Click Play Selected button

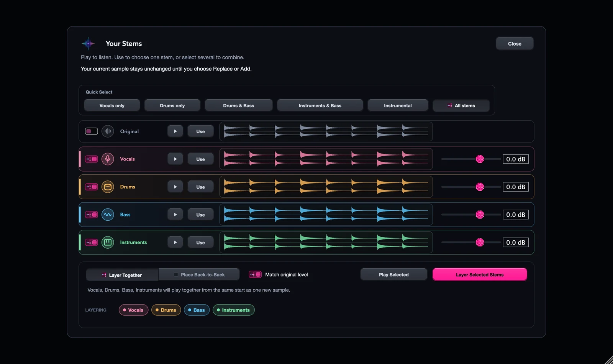394,275
